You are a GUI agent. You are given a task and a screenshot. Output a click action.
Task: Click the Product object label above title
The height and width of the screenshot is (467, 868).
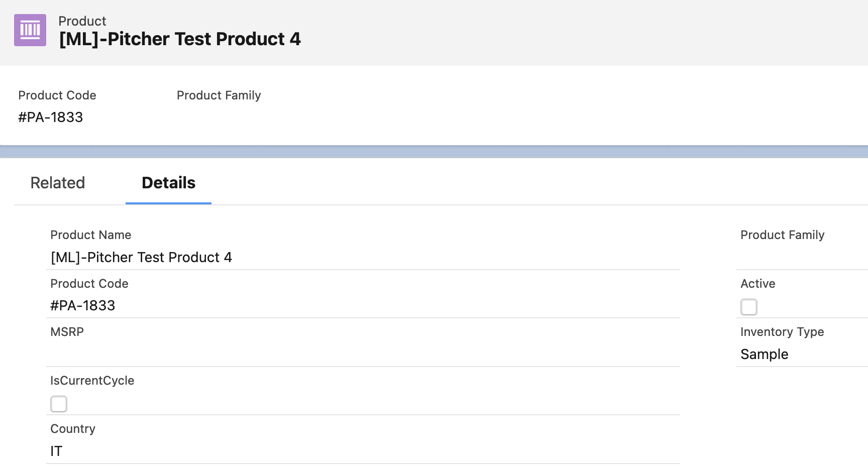(82, 21)
